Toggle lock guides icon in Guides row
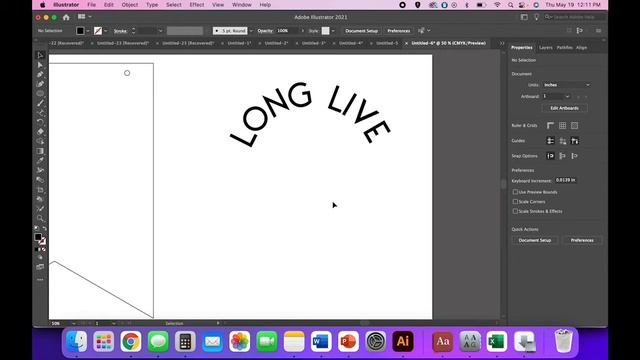Viewport: 640px width, 360px height. coord(562,141)
